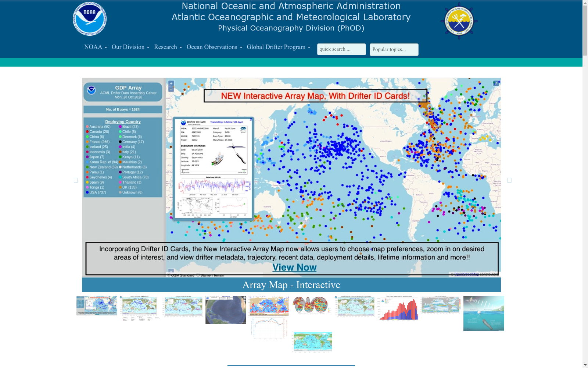The width and height of the screenshot is (588, 368).
Task: Click the AOML laboratory emblem logo
Action: coord(459,21)
